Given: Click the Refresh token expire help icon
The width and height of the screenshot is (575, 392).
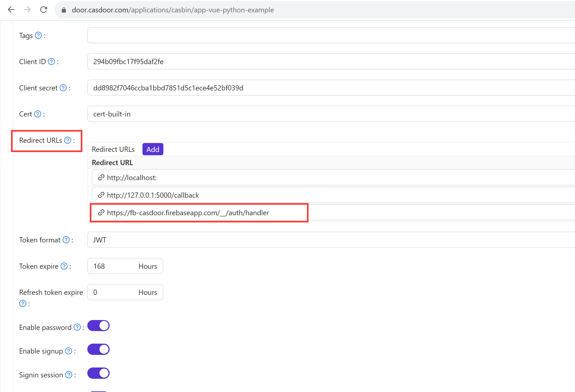Looking at the screenshot, I should 23,303.
